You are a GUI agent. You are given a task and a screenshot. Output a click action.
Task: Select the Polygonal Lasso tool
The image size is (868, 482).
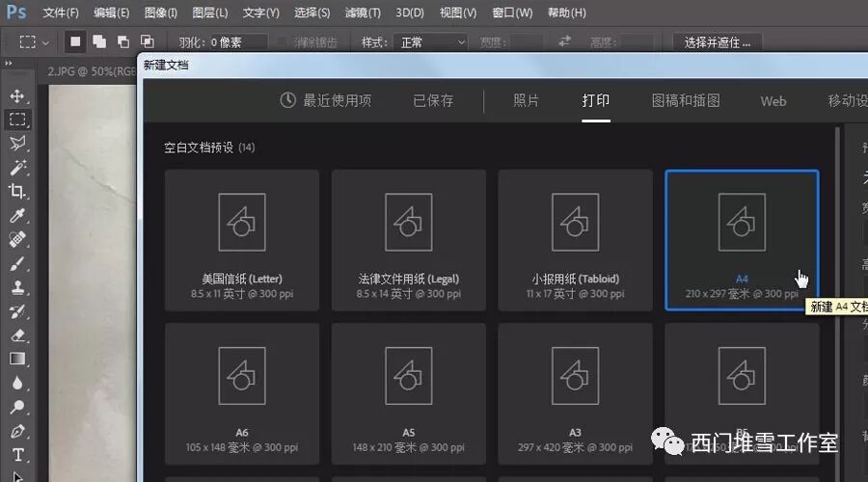click(x=17, y=144)
